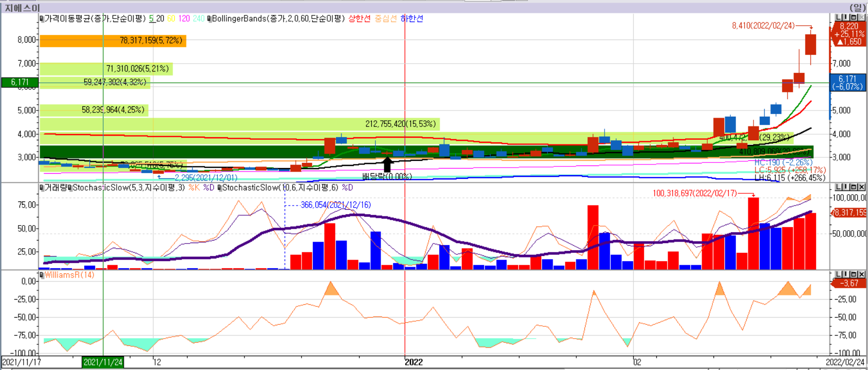The width and height of the screenshot is (868, 370).
Task: Click the orange 78,317,159(5.72%) volume profile bar
Action: pyautogui.click(x=113, y=41)
